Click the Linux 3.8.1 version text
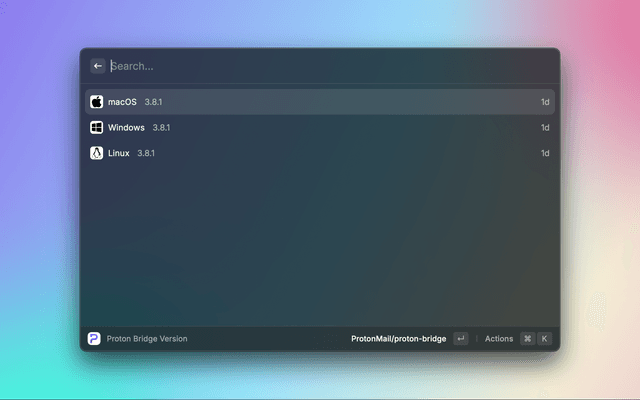The image size is (640, 400). 146,153
